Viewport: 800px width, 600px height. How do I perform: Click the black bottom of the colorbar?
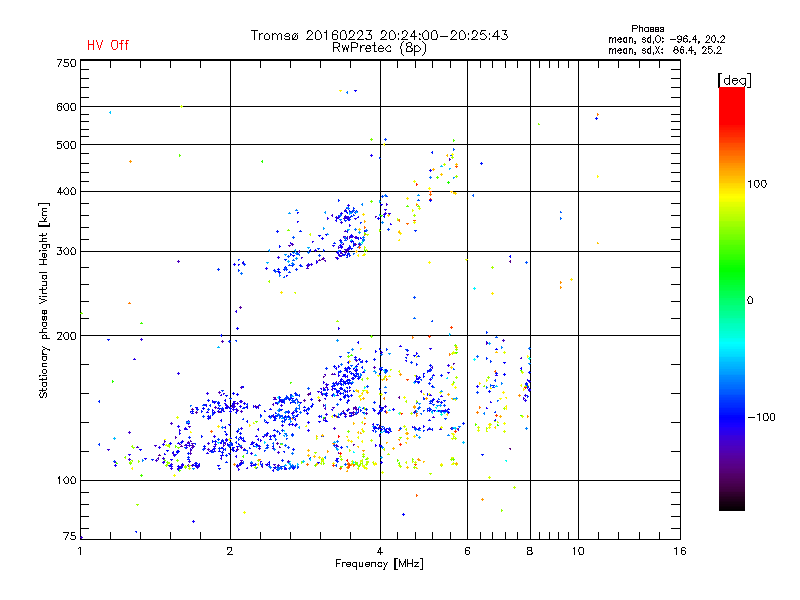click(x=732, y=503)
